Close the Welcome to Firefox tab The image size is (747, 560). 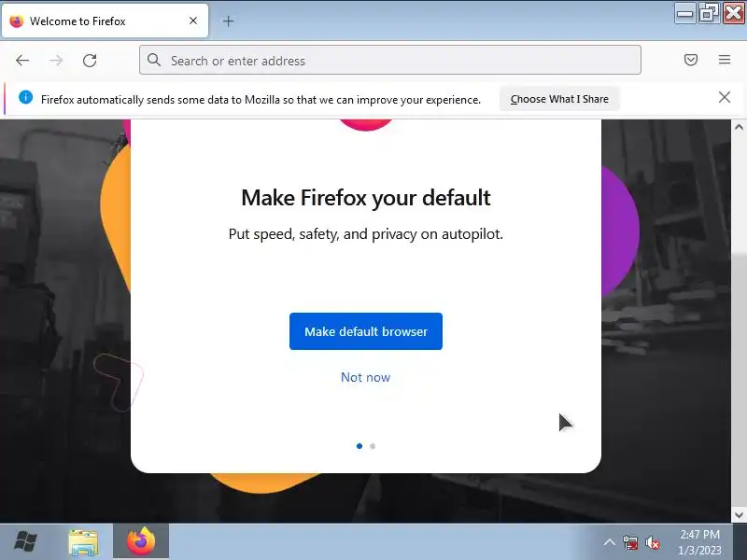pyautogui.click(x=193, y=21)
